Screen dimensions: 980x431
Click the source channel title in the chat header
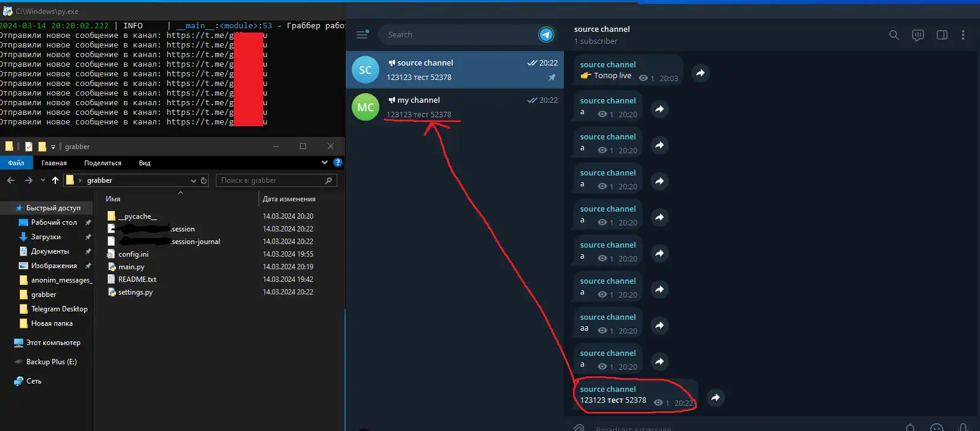(x=602, y=29)
